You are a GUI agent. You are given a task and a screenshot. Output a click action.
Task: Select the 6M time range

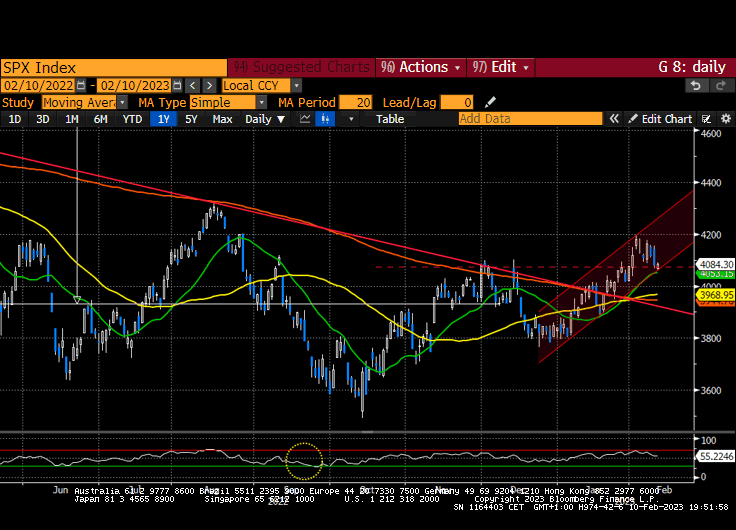tap(100, 119)
